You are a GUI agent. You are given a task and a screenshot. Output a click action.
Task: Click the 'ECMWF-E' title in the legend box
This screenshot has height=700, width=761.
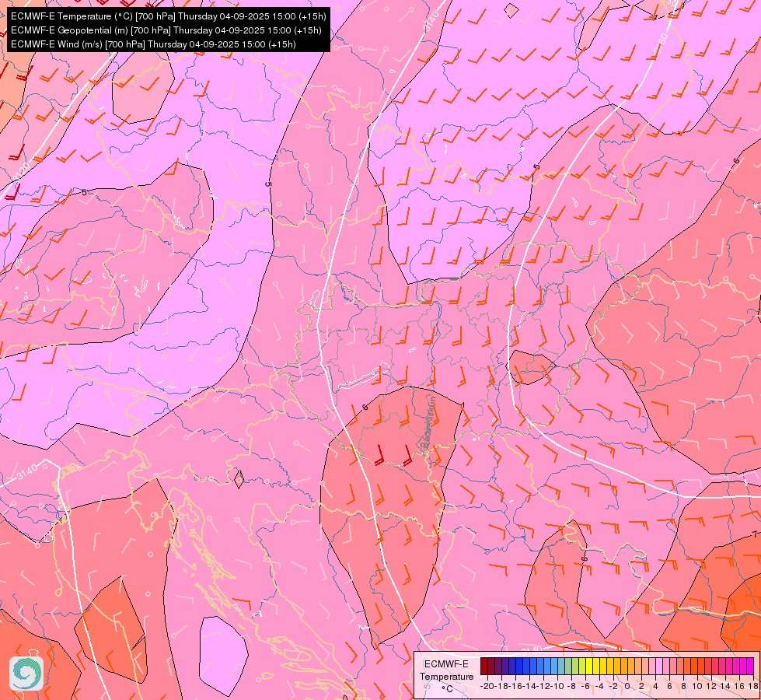click(x=446, y=664)
